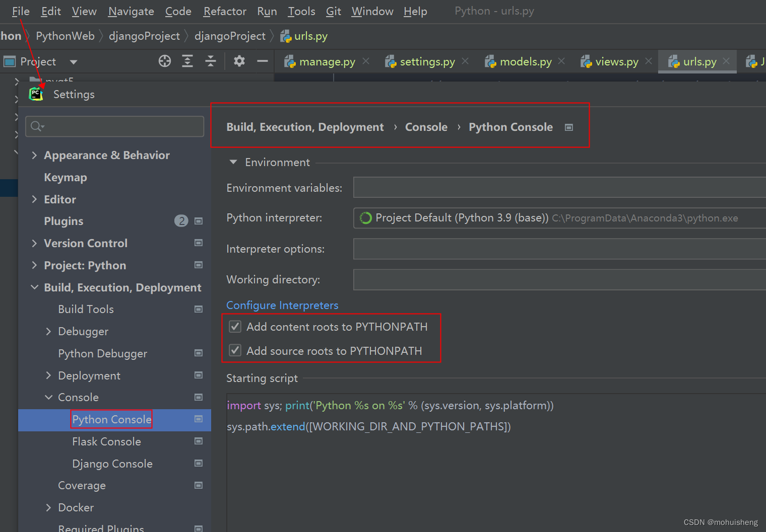Close the manage.py editor tab

point(366,61)
